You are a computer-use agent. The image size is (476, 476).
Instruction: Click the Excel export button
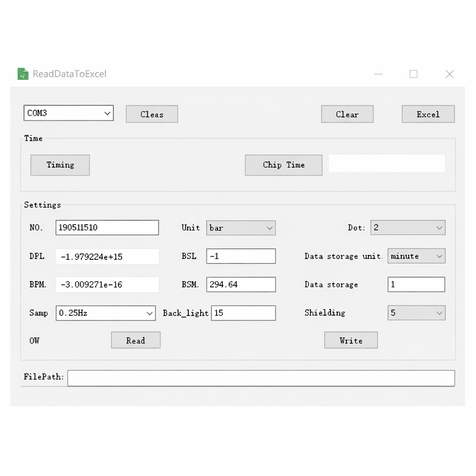point(428,114)
